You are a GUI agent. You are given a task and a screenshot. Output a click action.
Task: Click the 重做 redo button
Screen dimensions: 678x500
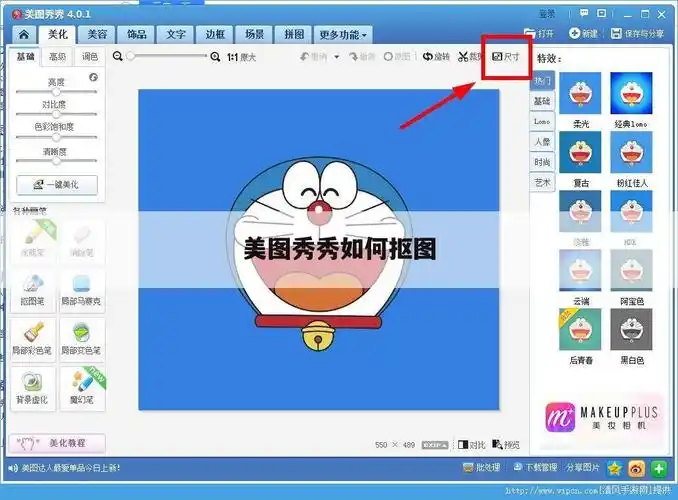click(x=362, y=57)
